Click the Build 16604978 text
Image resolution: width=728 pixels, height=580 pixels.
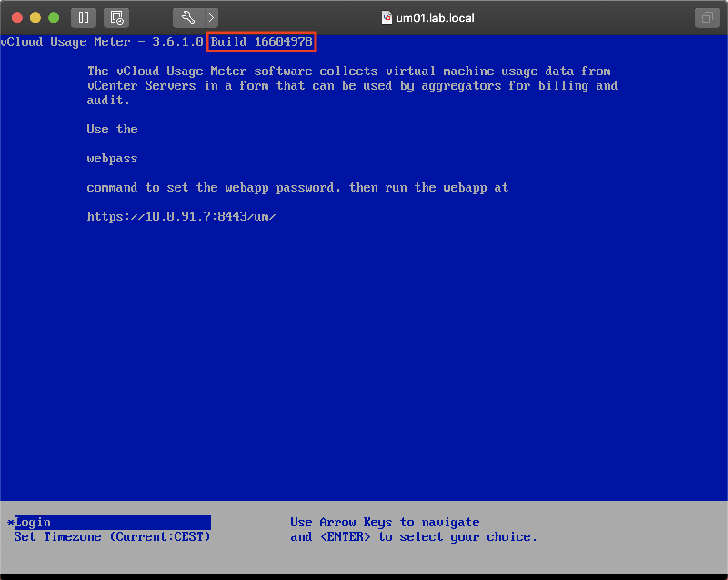click(x=261, y=42)
